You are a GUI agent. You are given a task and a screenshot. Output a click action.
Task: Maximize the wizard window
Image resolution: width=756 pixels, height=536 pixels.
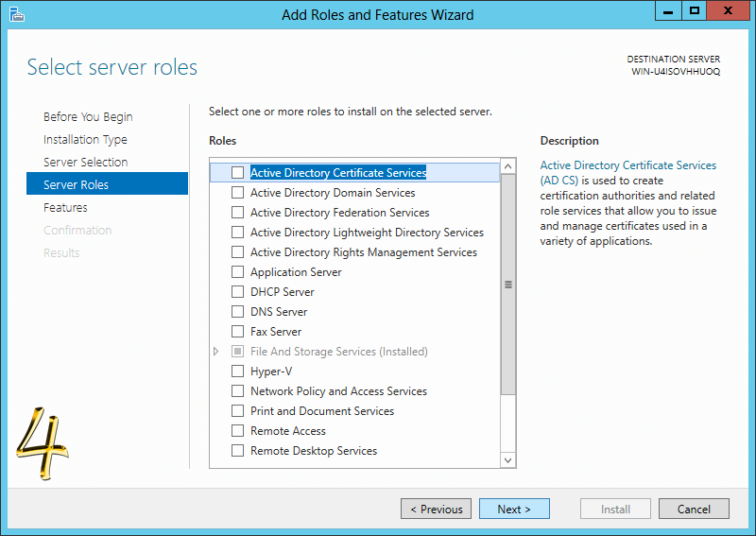(695, 11)
